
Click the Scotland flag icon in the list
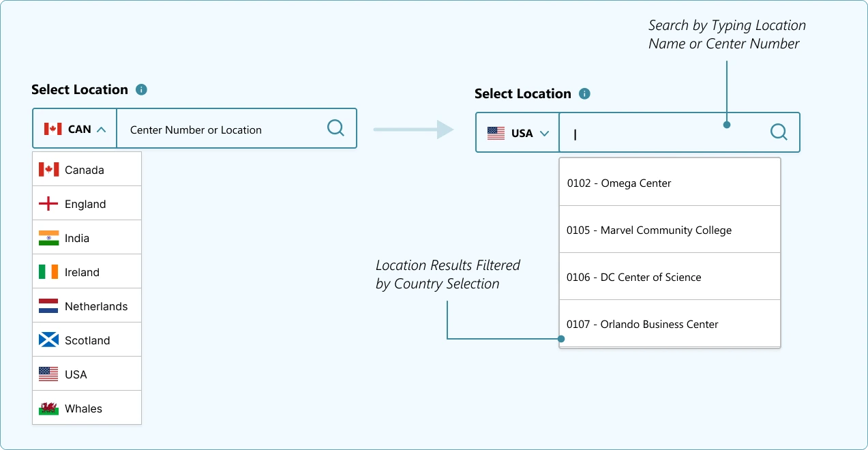coord(48,340)
